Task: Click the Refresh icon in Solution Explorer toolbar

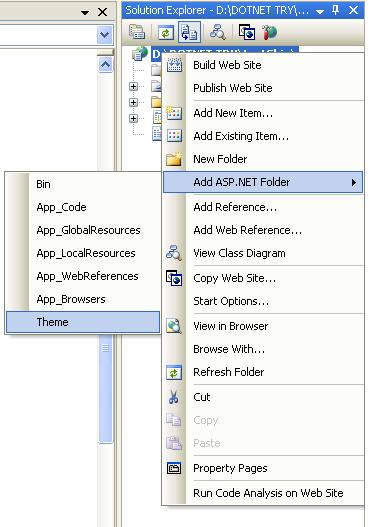Action: coord(166,32)
